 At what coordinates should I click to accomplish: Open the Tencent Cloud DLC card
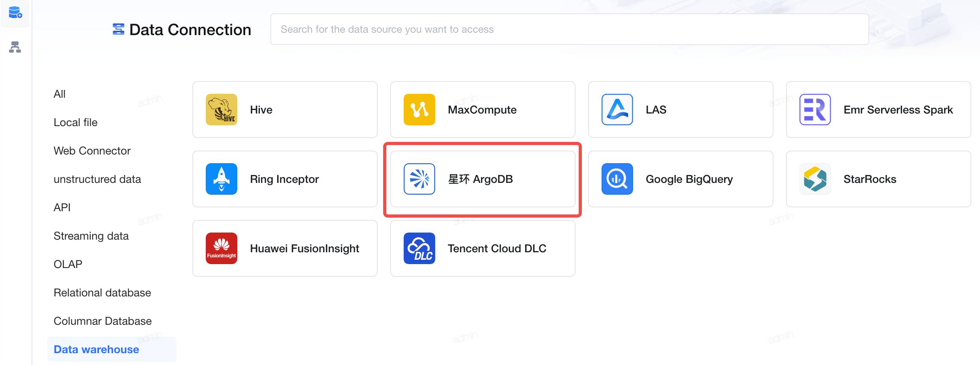pyautogui.click(x=483, y=248)
